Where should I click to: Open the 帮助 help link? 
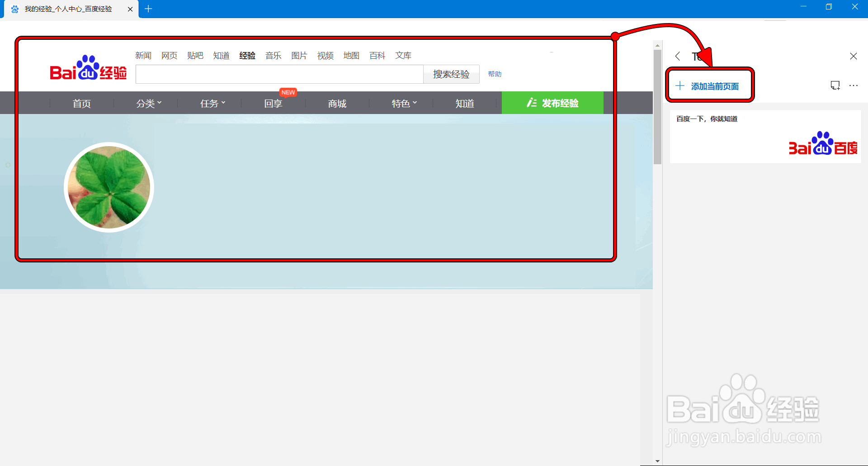pos(495,74)
